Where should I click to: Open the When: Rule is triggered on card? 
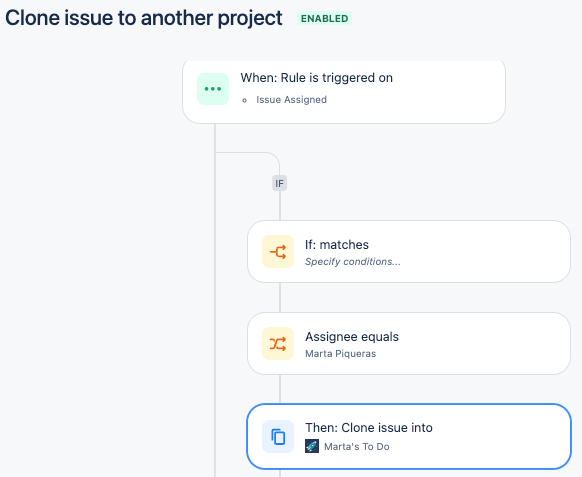(344, 91)
